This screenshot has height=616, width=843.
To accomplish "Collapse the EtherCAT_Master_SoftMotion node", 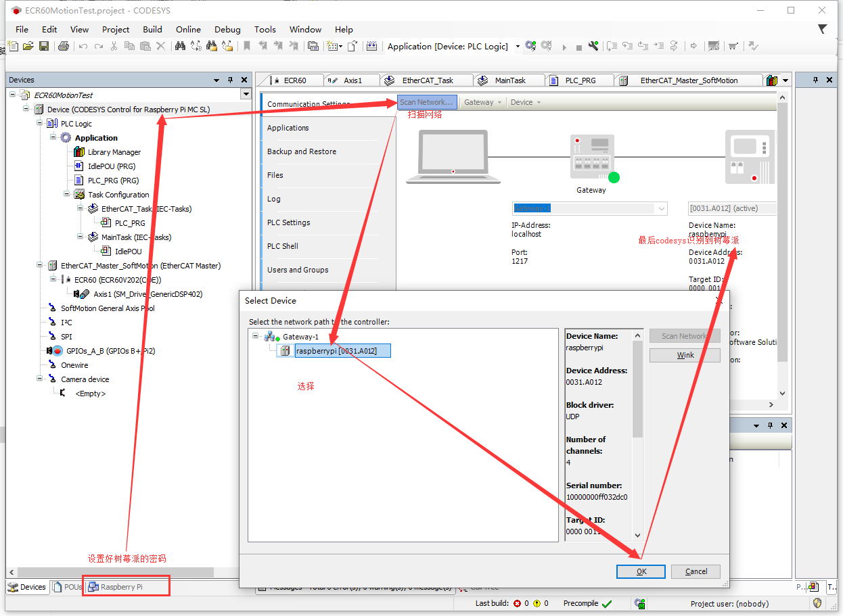I will tap(40, 266).
